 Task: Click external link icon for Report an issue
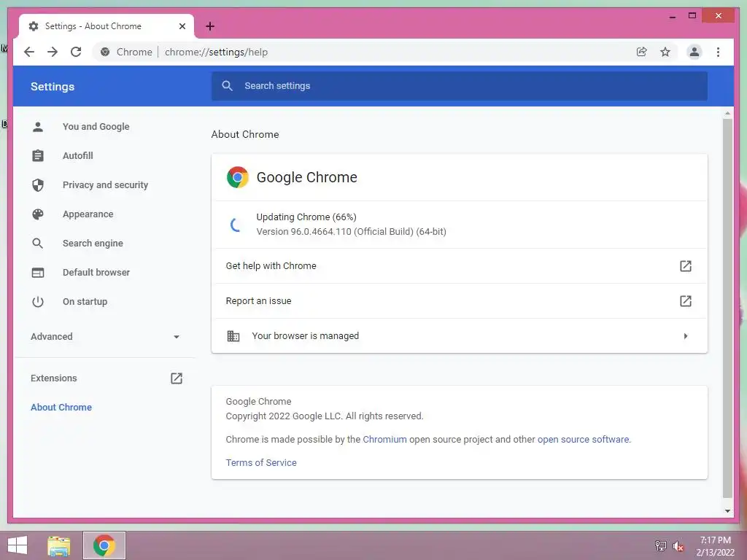point(685,301)
